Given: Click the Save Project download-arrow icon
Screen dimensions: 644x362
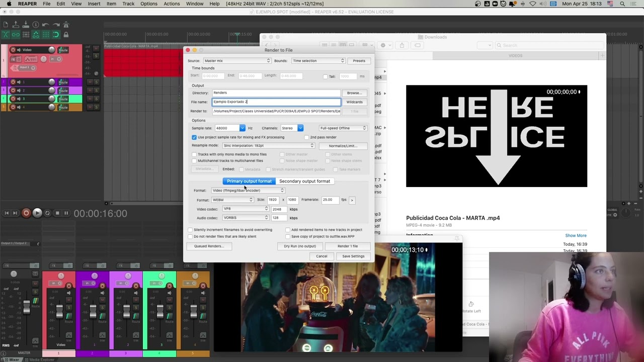Looking at the screenshot, I should tap(26, 24).
